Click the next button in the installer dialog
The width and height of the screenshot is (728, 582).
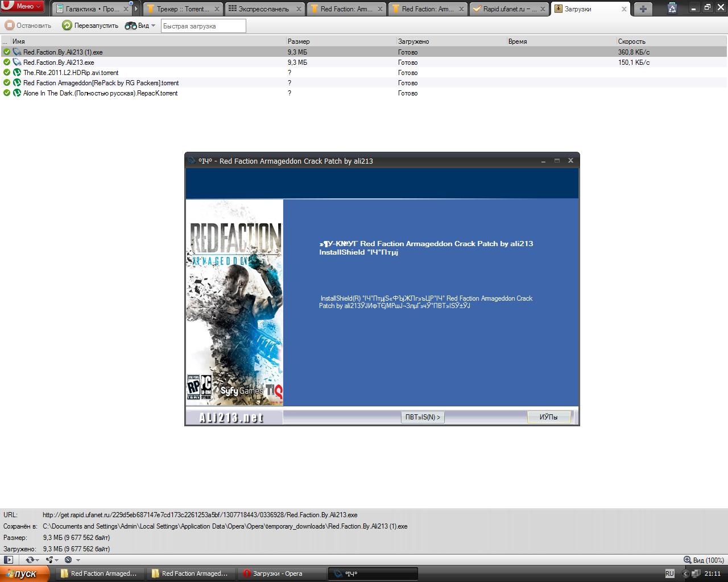pos(423,417)
